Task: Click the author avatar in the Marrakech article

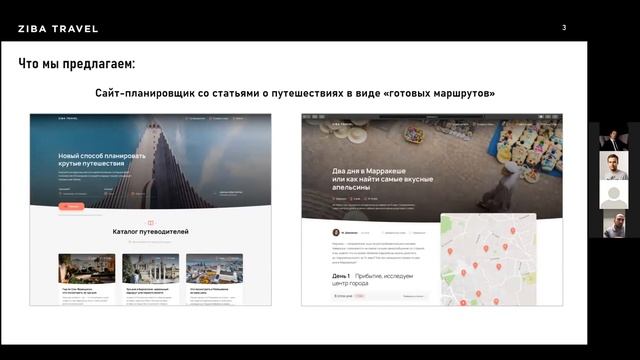Action: pos(336,232)
